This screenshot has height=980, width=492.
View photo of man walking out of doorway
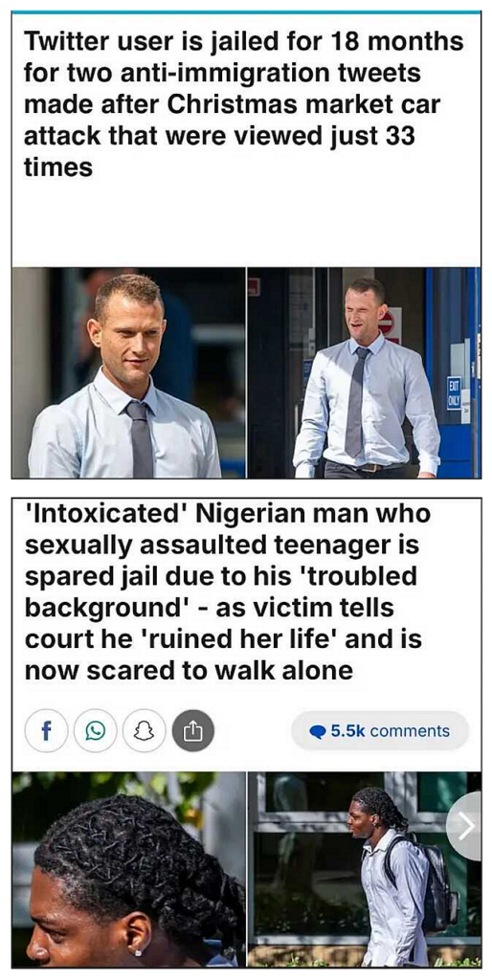pos(365,373)
